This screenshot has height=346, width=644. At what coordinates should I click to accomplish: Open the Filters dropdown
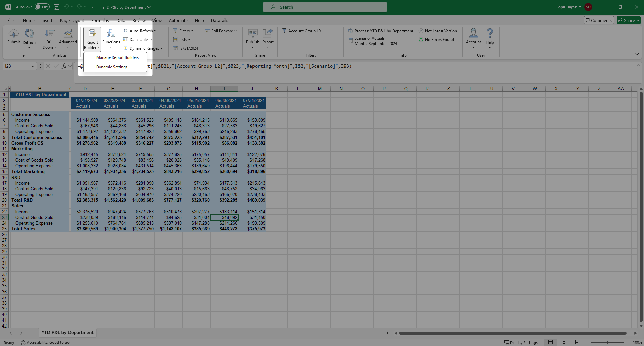(183, 31)
